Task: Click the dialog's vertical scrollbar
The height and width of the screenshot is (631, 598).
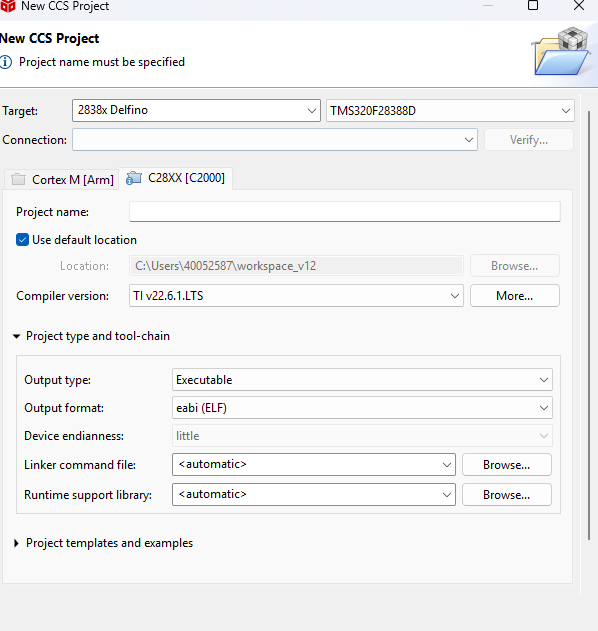Action: coord(589,325)
